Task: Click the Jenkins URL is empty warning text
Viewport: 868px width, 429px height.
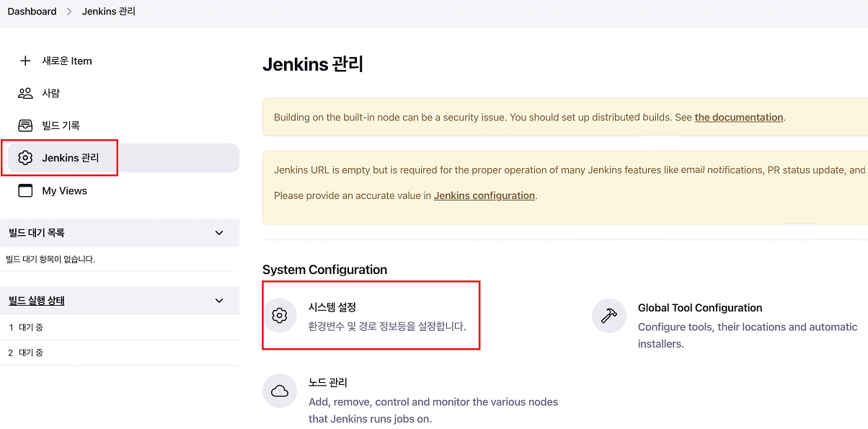Action: [x=570, y=170]
